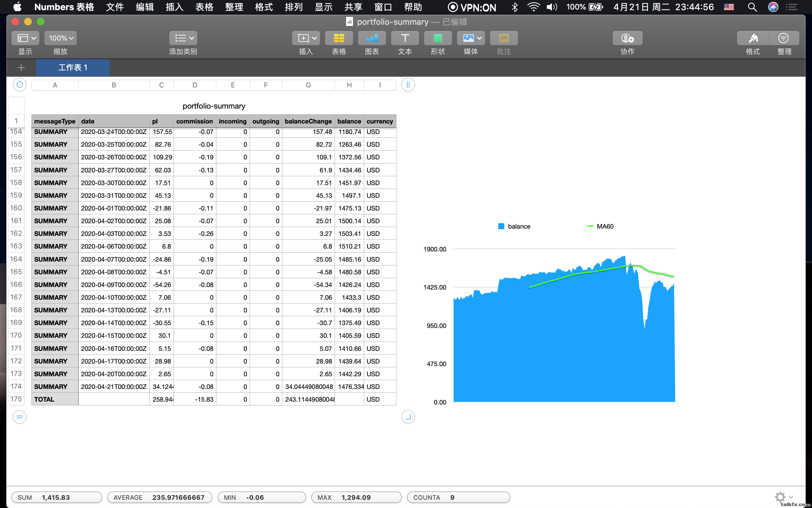Click the add-rows handle below row 175

point(19,417)
